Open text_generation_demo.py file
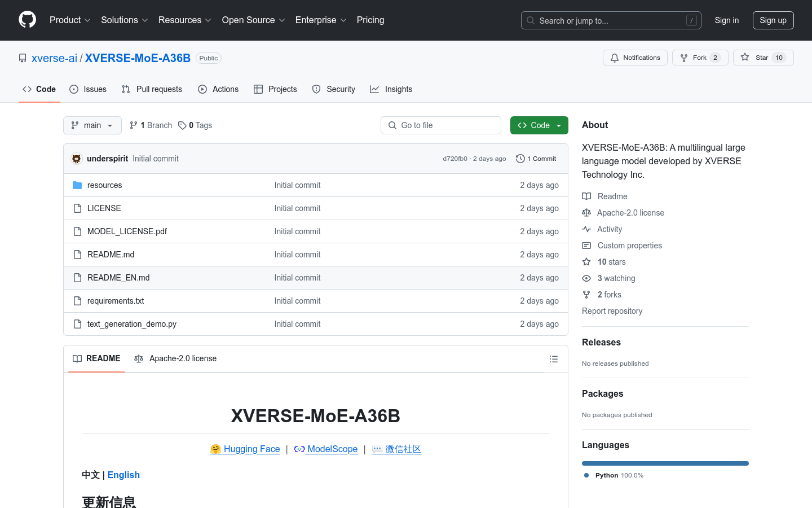This screenshot has height=508, width=812. [x=132, y=324]
